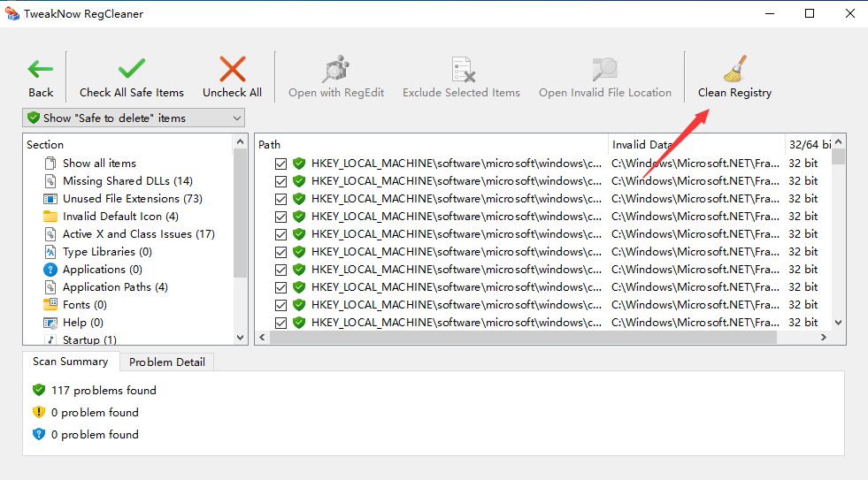Click the Active X and Class Issues icon
This screenshot has height=480, width=868.
(x=50, y=234)
